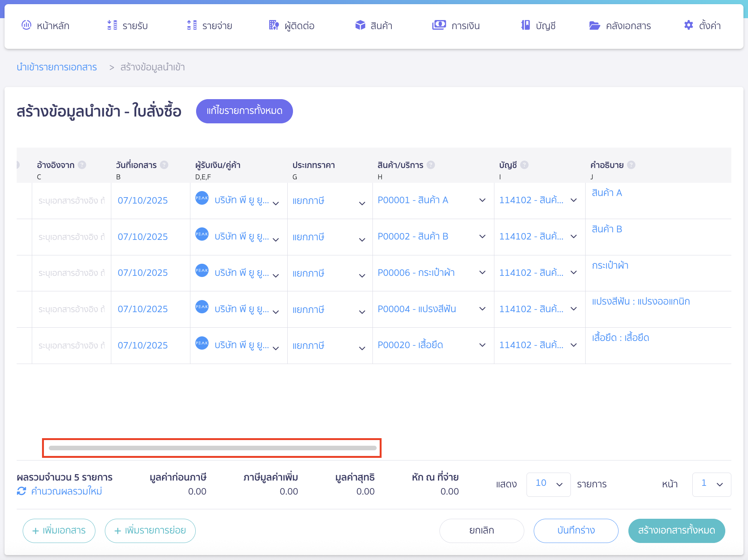Screen dimensions: 748x560
Task: Click the horizontal table scrollbar
Action: (212, 448)
